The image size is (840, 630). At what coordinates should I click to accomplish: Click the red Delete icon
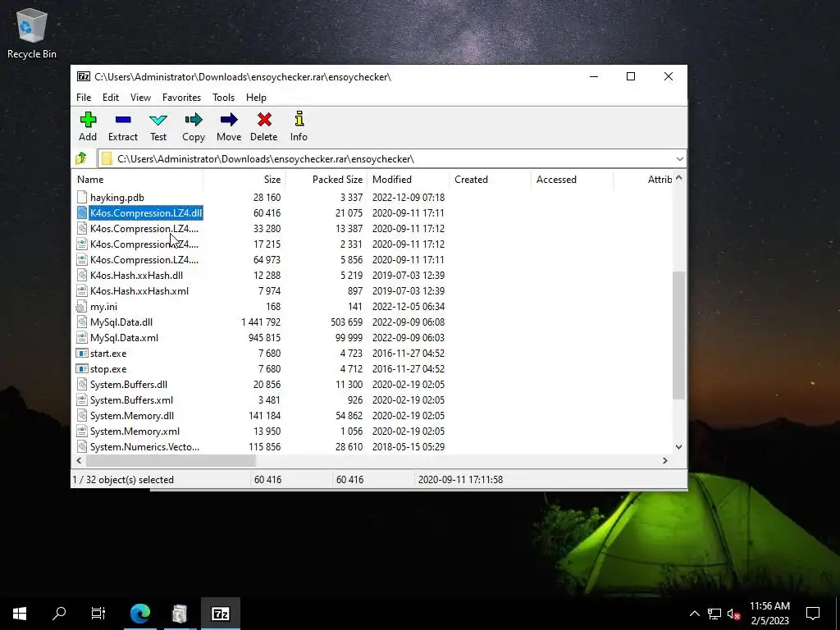(264, 120)
